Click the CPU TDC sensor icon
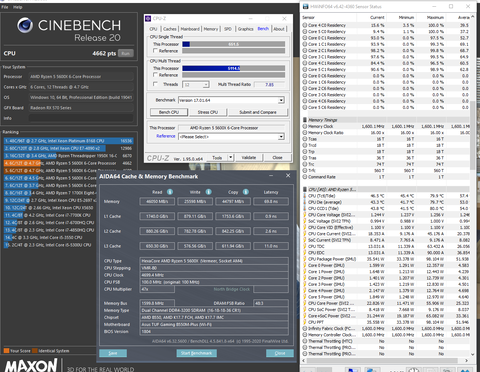This screenshot has width=480, height=372. pyautogui.click(x=305, y=246)
